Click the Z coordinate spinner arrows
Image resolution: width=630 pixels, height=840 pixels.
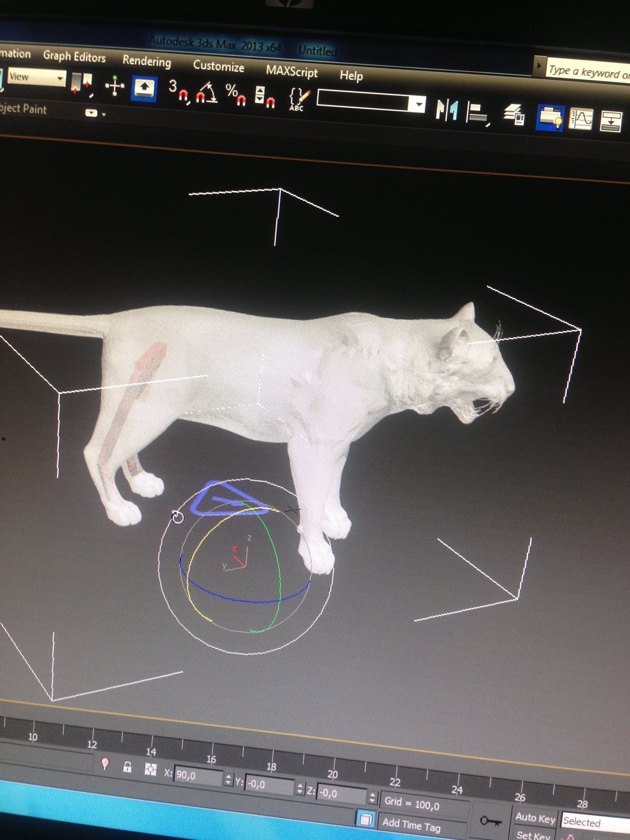coord(372,797)
